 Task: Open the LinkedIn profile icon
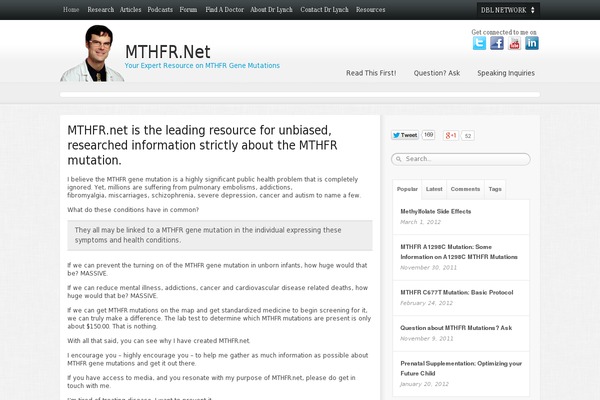[531, 43]
